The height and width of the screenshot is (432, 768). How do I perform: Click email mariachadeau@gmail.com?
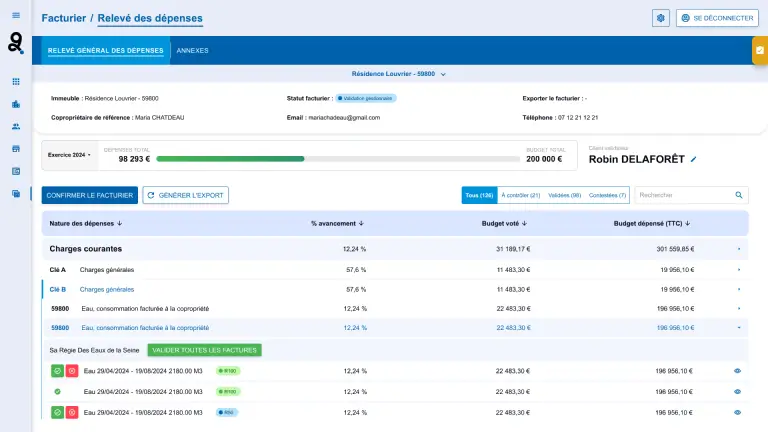[344, 118]
